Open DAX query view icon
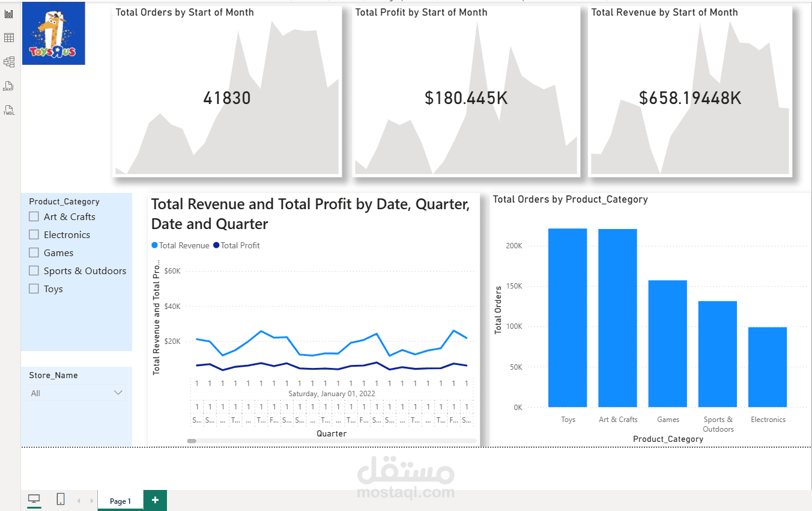 [8, 86]
